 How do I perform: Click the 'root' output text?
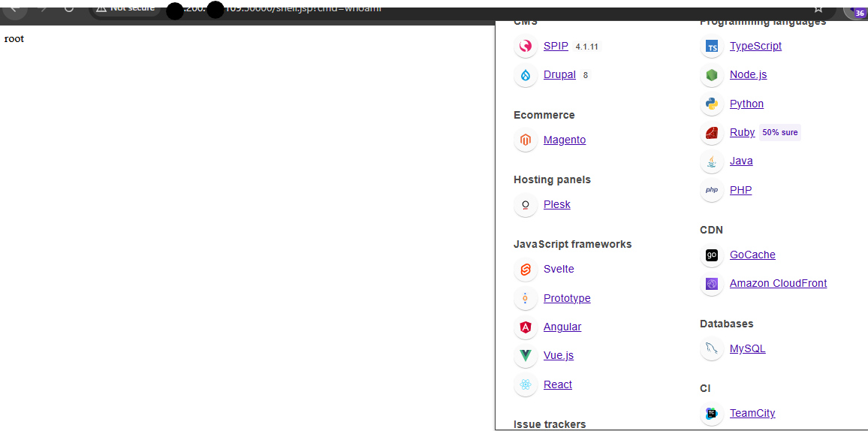click(14, 39)
